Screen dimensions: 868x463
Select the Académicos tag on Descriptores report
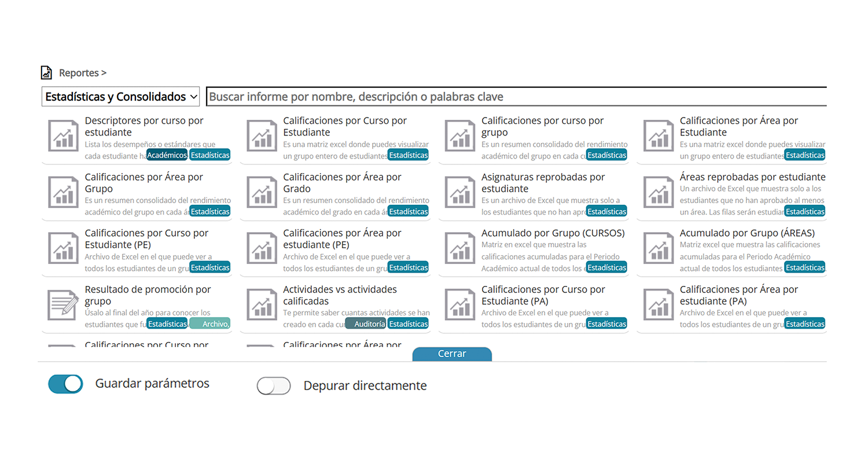click(x=167, y=155)
